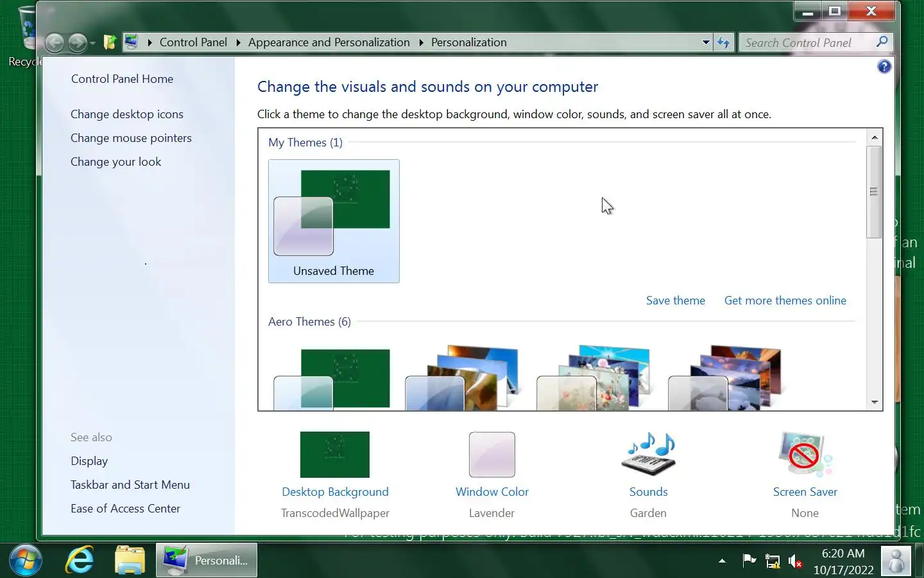Open address bar history dropdown
Screen dimensions: 924x578
706,42
